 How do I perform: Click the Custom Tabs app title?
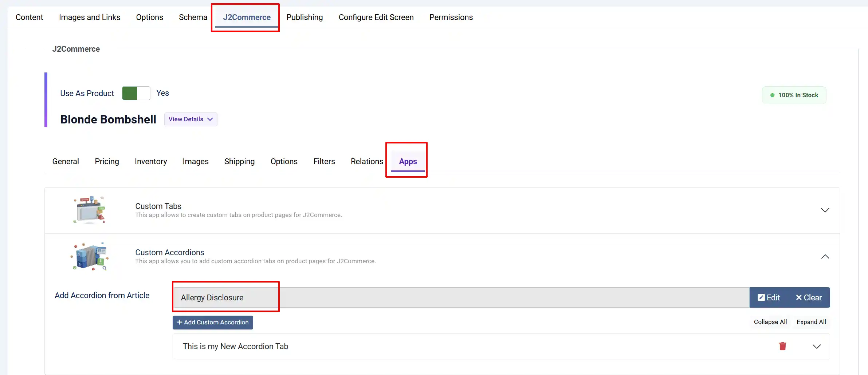[x=158, y=206]
